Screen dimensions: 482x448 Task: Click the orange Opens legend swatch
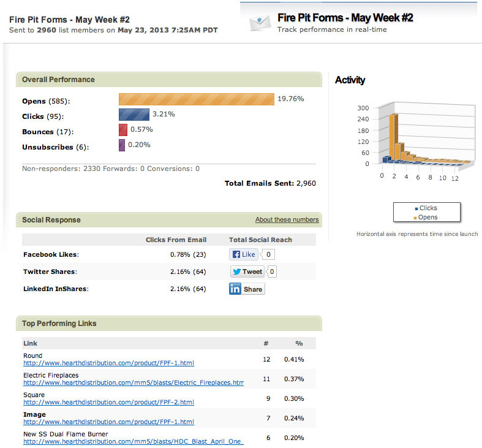click(x=416, y=217)
